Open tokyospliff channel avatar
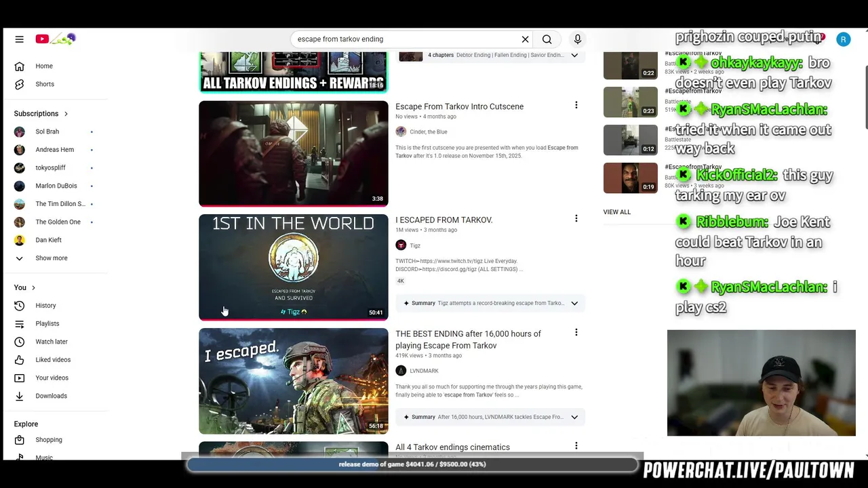 (x=19, y=167)
